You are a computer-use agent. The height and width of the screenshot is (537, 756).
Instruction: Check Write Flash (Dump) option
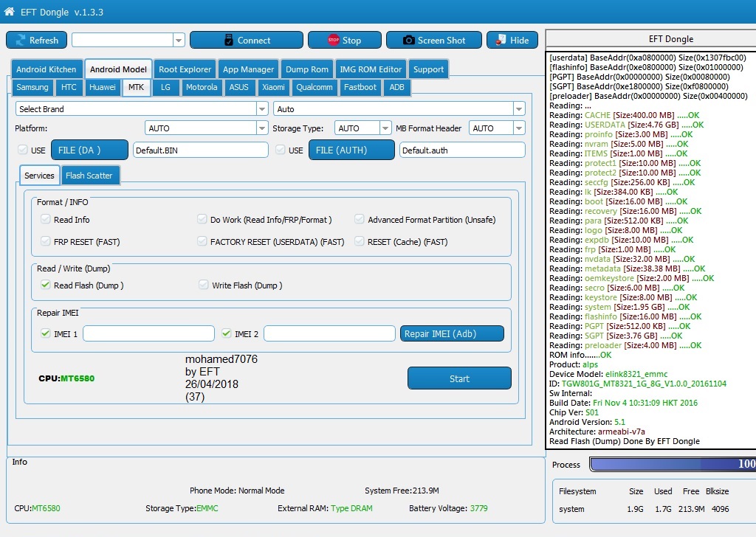click(204, 285)
